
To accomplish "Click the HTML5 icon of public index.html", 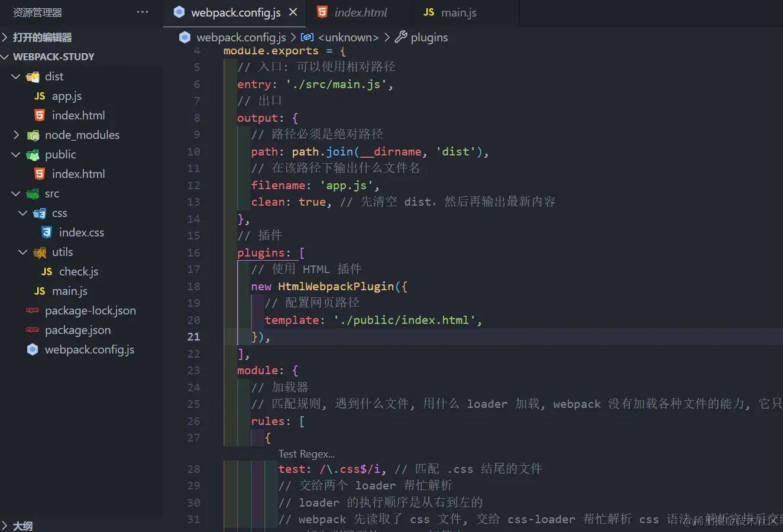I will click(40, 174).
